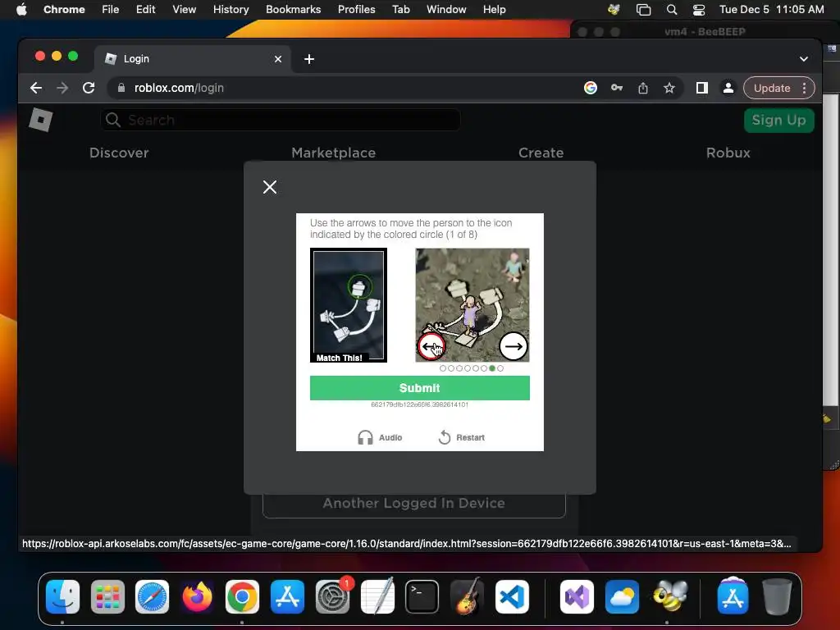Open System Settings from the dock
Image resolution: width=840 pixels, height=630 pixels.
(x=332, y=597)
